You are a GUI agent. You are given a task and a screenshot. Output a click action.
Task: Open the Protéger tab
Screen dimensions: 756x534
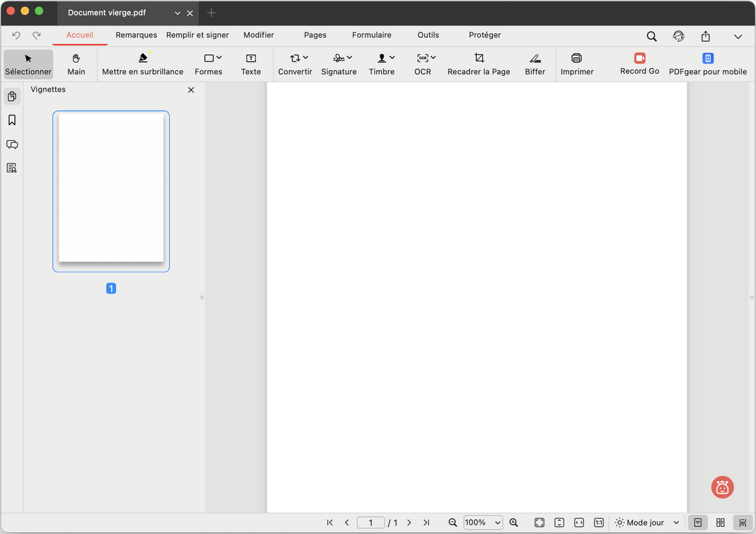(484, 35)
